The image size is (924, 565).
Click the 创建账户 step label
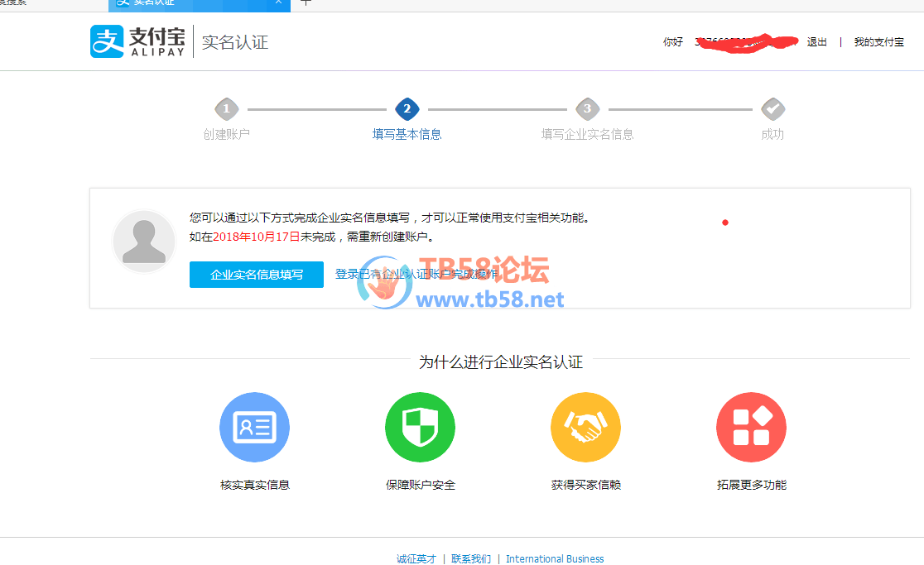226,134
